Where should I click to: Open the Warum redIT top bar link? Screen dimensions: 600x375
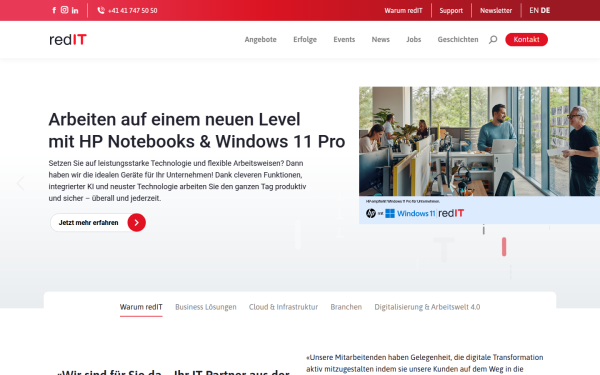coord(403,11)
